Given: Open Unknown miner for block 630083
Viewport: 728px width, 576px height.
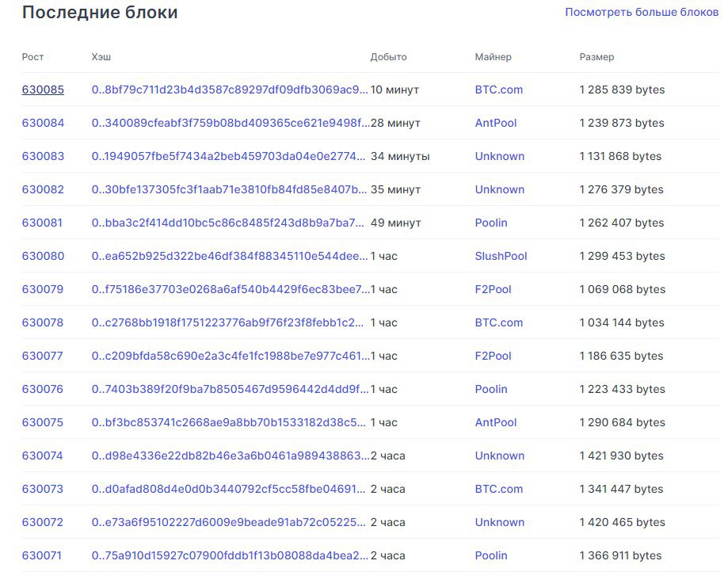Looking at the screenshot, I should pos(500,156).
